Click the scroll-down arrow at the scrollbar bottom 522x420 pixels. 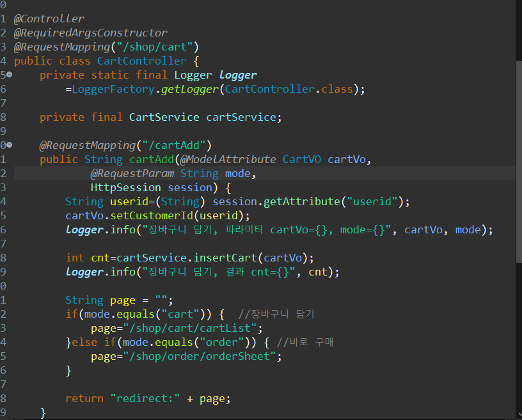[x=520, y=414]
